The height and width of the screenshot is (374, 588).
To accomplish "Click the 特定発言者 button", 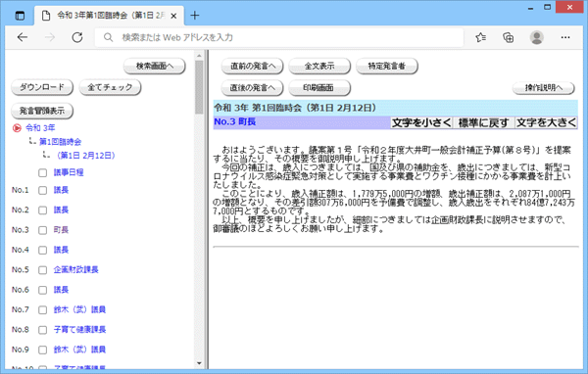I will tap(387, 67).
